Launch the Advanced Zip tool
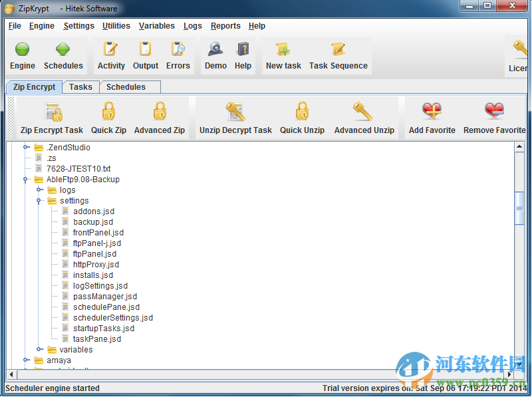 [159, 117]
